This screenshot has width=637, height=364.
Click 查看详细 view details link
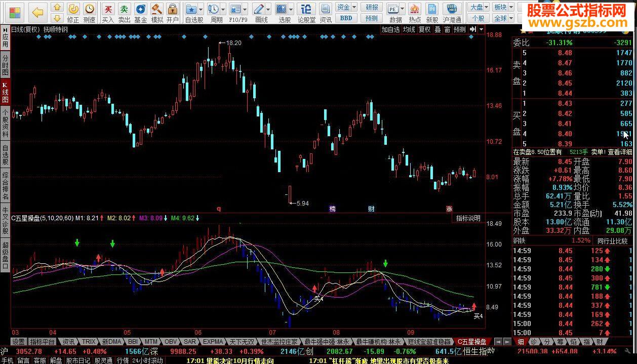(620, 152)
